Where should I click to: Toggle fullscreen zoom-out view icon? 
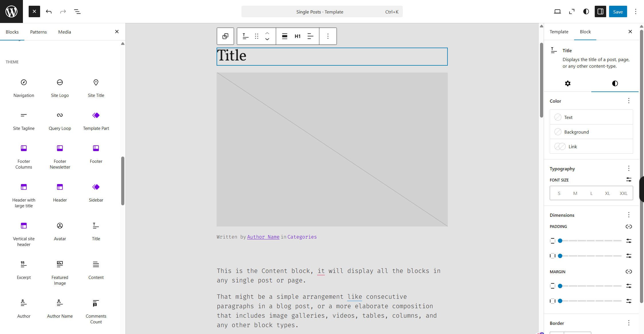[x=572, y=11]
